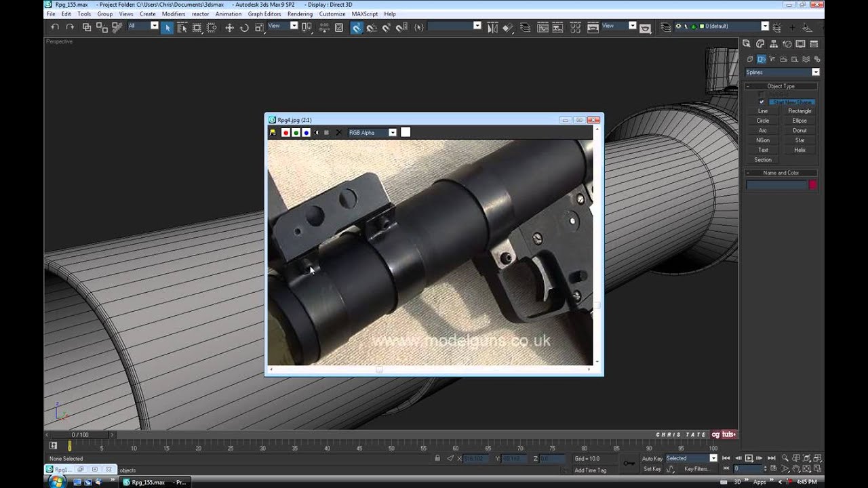
Task: Choose the Select and Rotate tool
Action: [x=244, y=27]
